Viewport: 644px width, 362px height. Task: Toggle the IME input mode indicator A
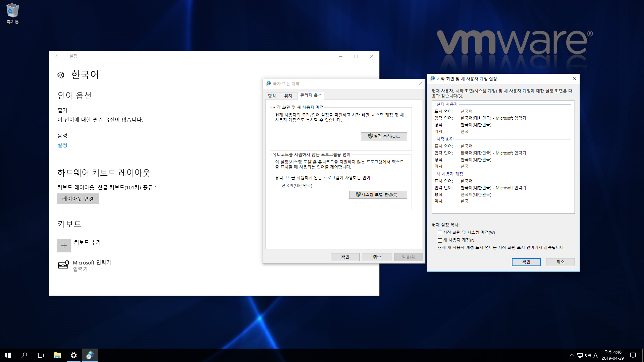(x=595, y=355)
